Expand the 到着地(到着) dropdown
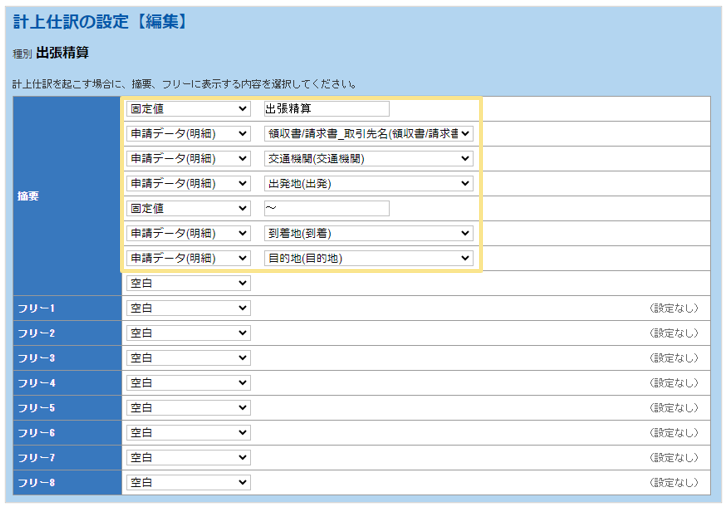Image resolution: width=724 pixels, height=505 pixels. click(x=368, y=233)
